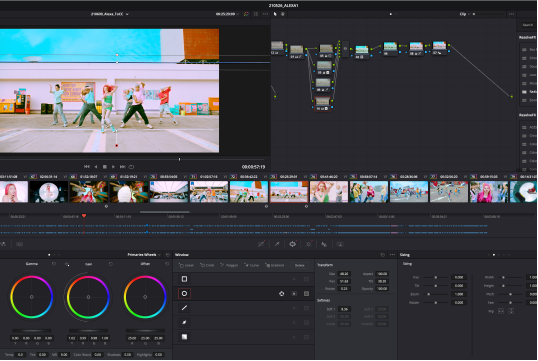Select the polygon line window shape icon
This screenshot has width=538, height=361.
(184, 308)
